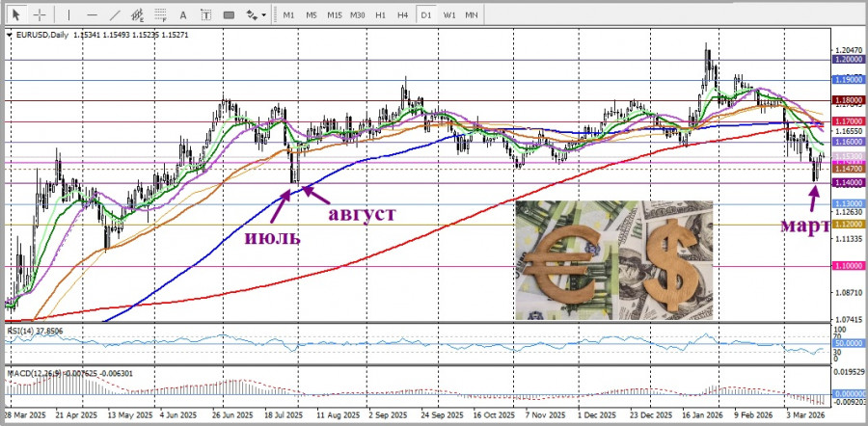Select the Text Label tool
868x426 pixels.
[206, 14]
